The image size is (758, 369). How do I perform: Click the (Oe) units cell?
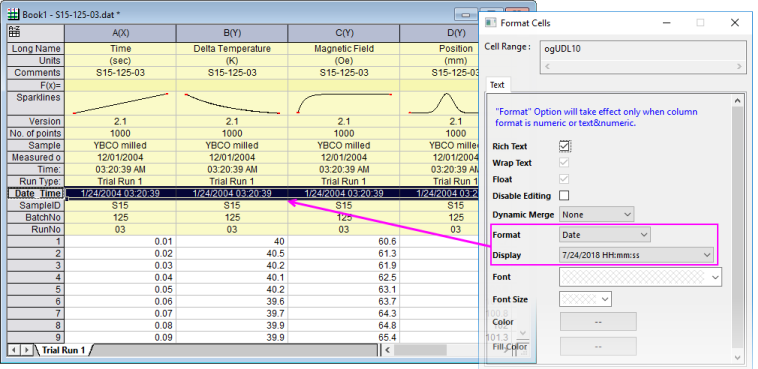click(x=344, y=60)
